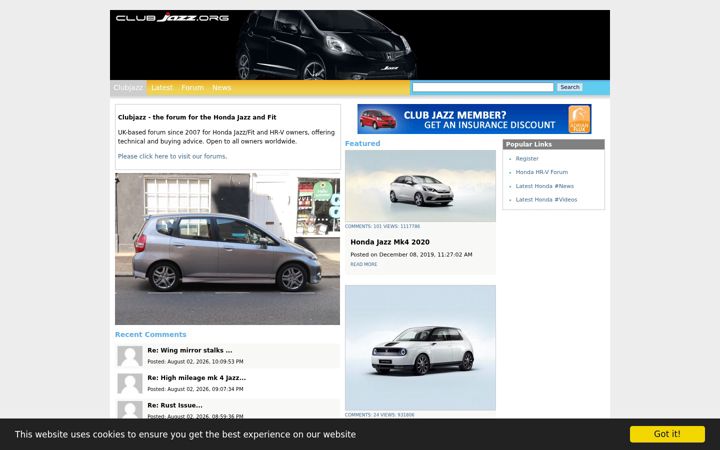Open the white Honda e featured image
Image resolution: width=720 pixels, height=450 pixels.
(x=420, y=348)
